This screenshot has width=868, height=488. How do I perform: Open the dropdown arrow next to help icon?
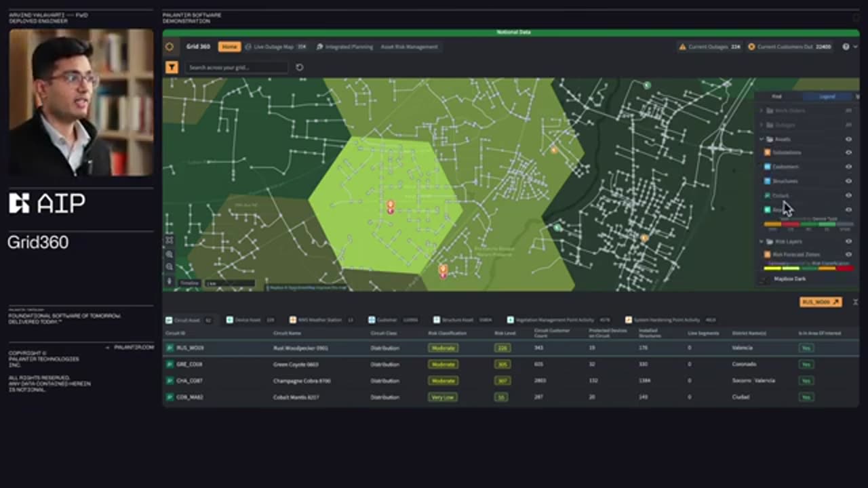(x=855, y=47)
